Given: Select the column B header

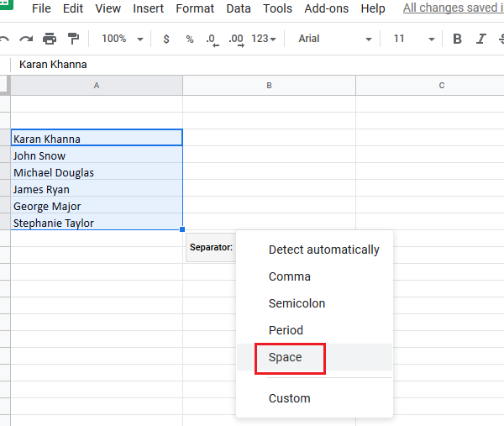Looking at the screenshot, I should click(x=269, y=85).
